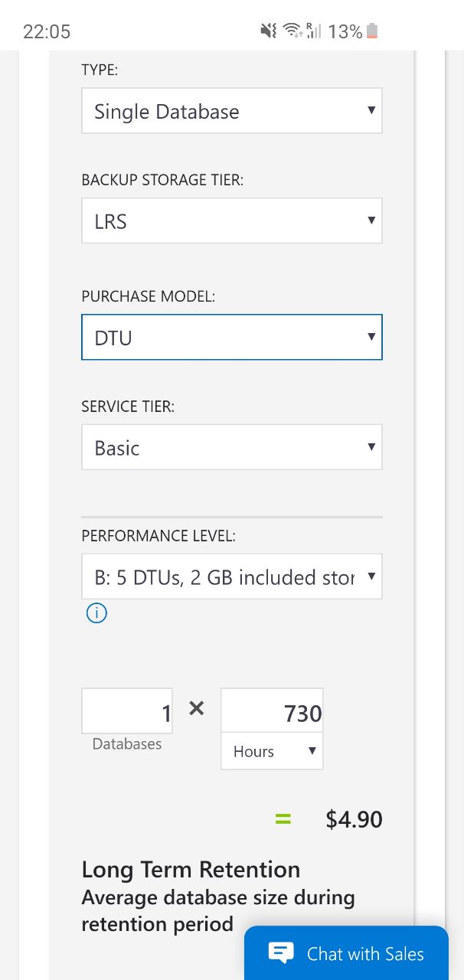Click the Average database size during retention text
Screen dimensions: 464x980
pos(218,910)
